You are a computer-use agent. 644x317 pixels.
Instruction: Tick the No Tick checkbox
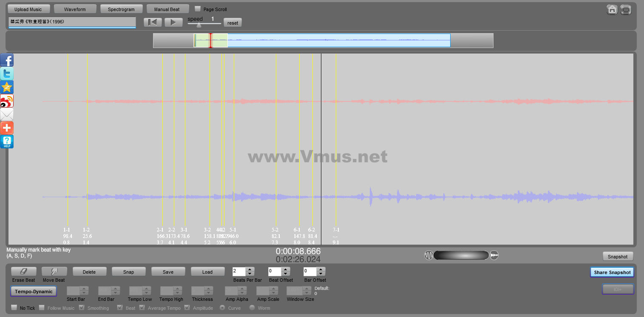coord(14,308)
